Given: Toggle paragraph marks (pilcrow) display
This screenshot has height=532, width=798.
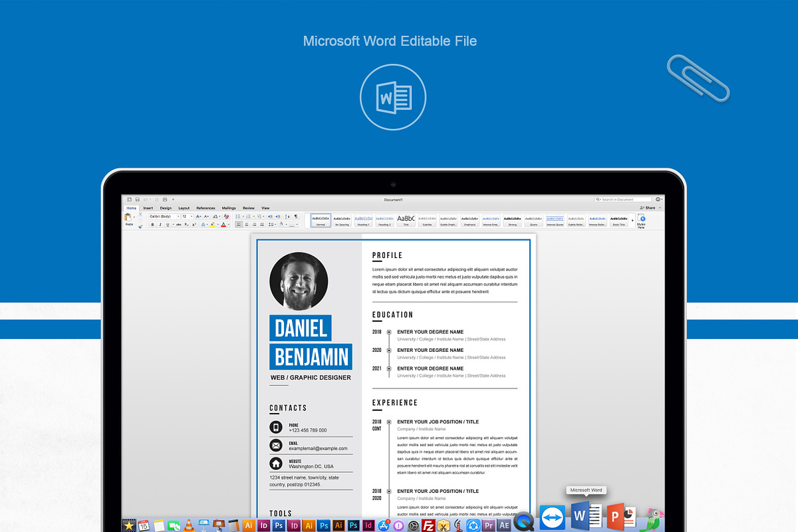Looking at the screenshot, I should tap(296, 216).
